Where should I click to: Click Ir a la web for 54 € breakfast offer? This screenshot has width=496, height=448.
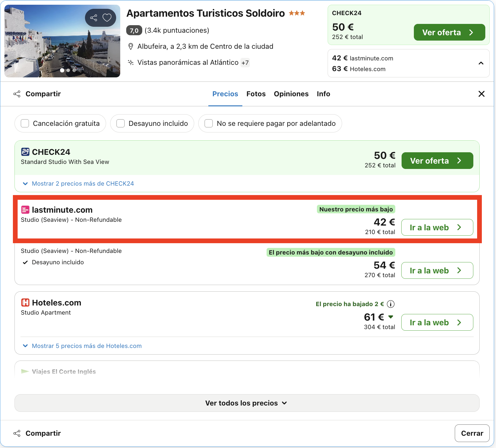pos(437,271)
